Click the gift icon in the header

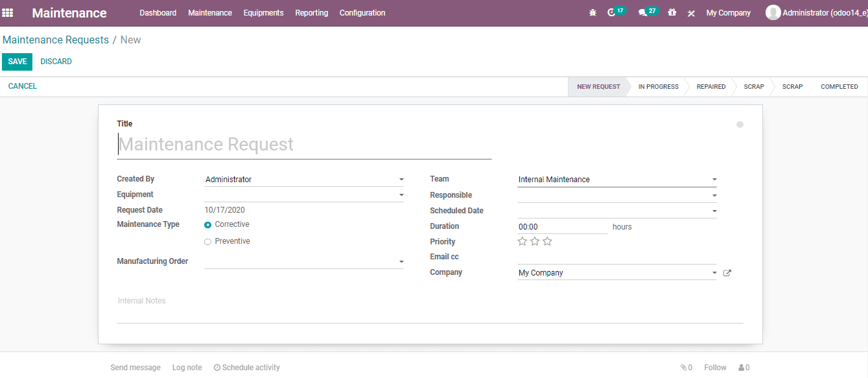[x=672, y=12]
